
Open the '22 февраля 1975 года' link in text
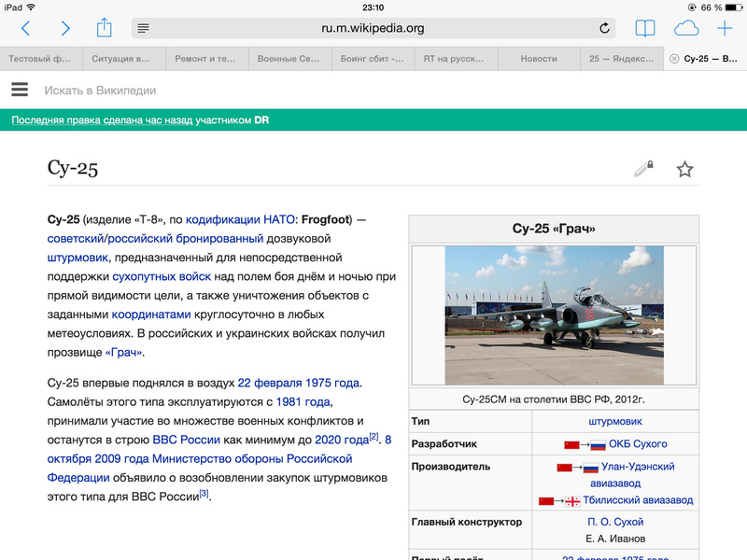click(298, 383)
